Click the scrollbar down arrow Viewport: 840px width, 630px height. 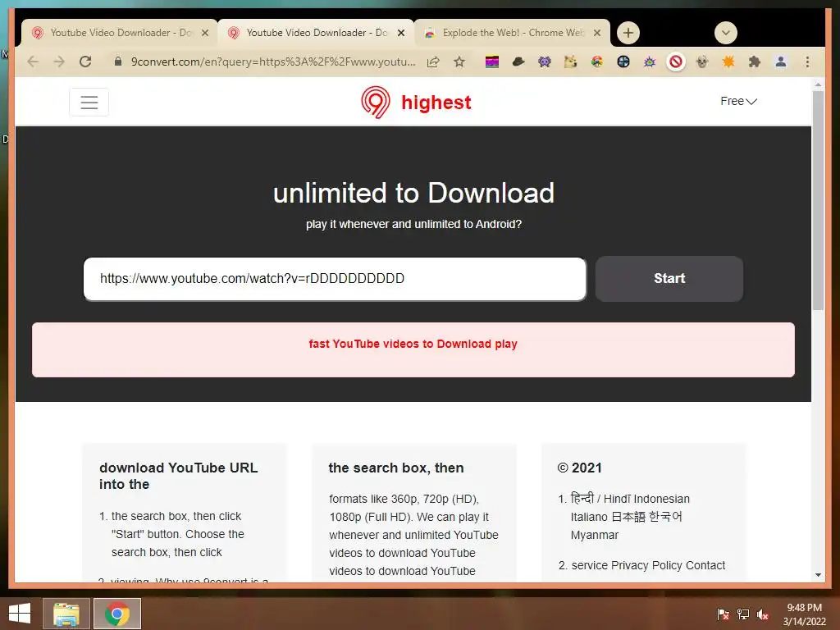(818, 575)
